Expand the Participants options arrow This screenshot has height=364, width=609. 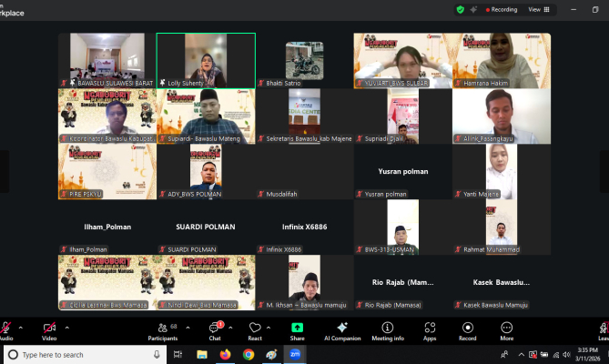187,323
